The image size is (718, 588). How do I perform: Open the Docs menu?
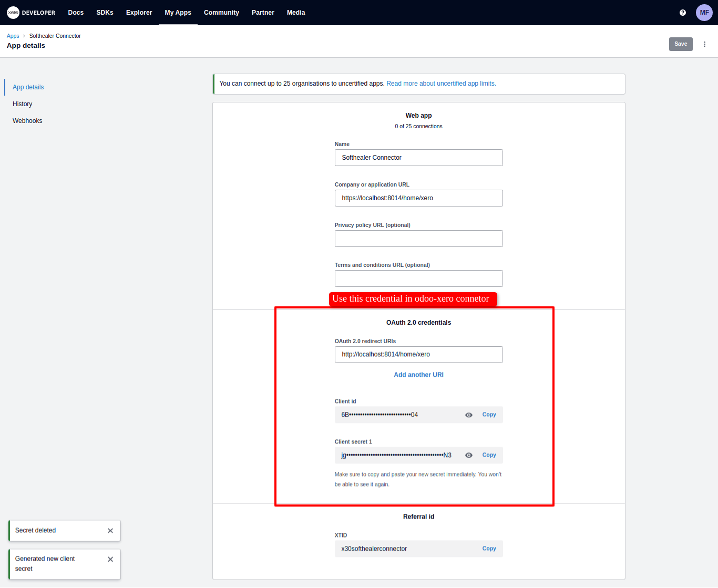(x=76, y=13)
